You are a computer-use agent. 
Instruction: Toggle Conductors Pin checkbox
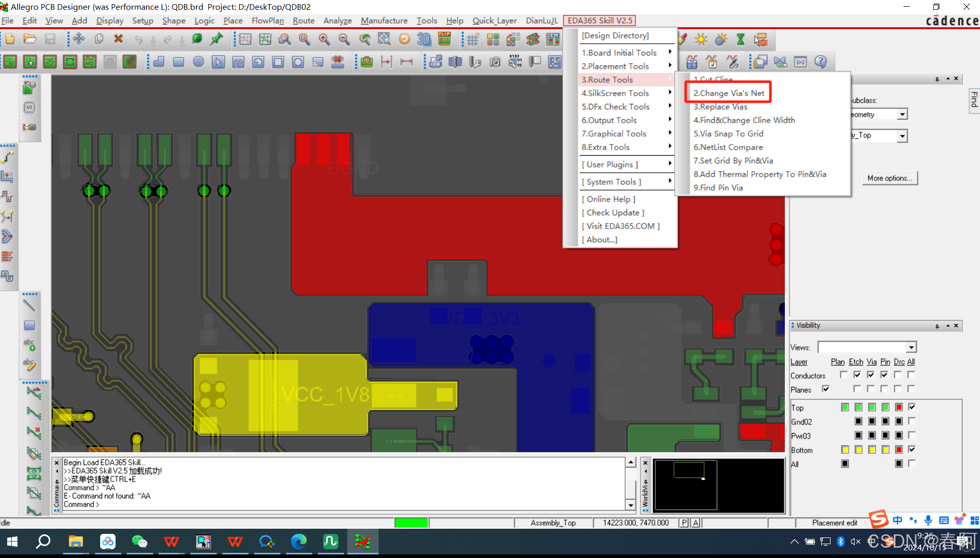pyautogui.click(x=884, y=375)
